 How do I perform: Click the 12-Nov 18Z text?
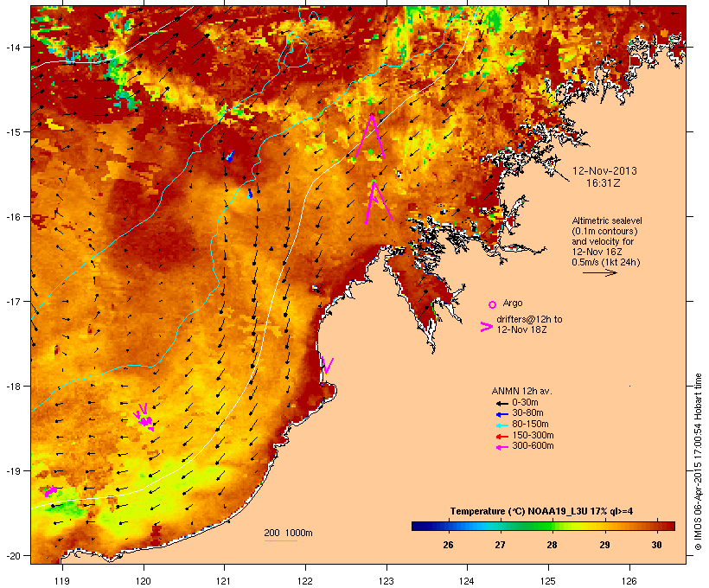(521, 329)
